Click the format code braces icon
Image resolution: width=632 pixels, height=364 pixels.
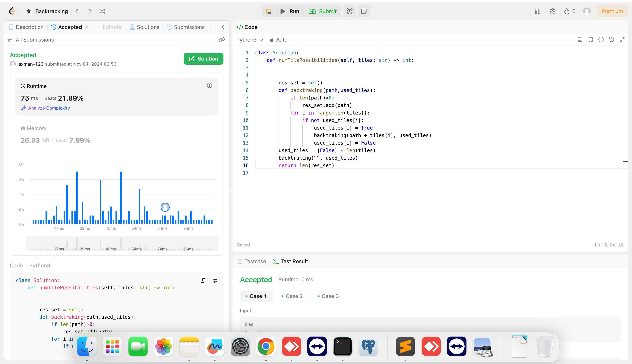pyautogui.click(x=601, y=40)
